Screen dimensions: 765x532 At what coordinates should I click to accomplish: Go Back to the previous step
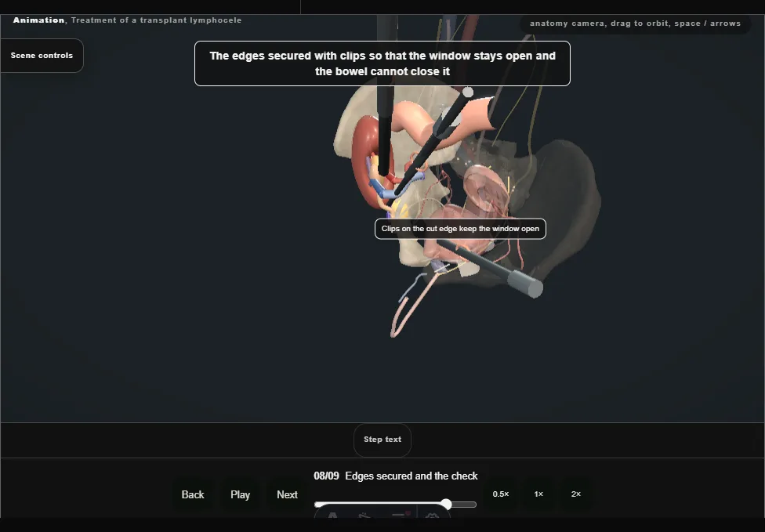tap(193, 494)
